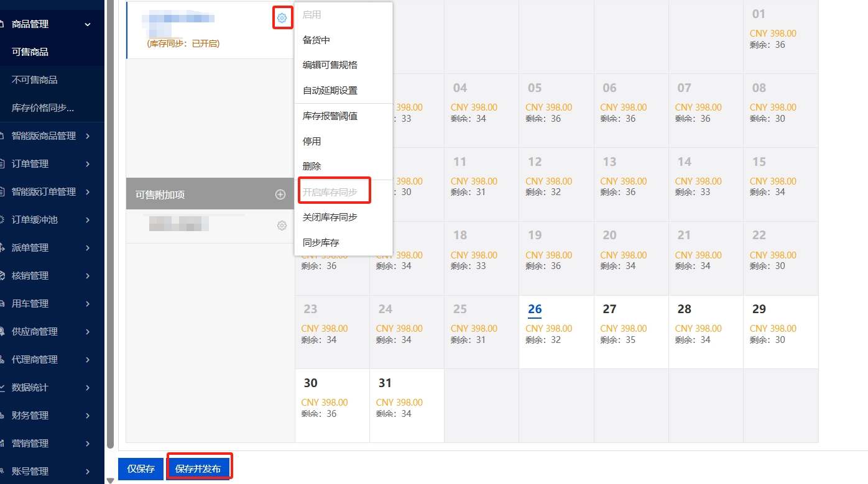Click the 财务管理 sidebar icon
Image resolution: width=868 pixels, height=484 pixels.
click(x=2, y=416)
